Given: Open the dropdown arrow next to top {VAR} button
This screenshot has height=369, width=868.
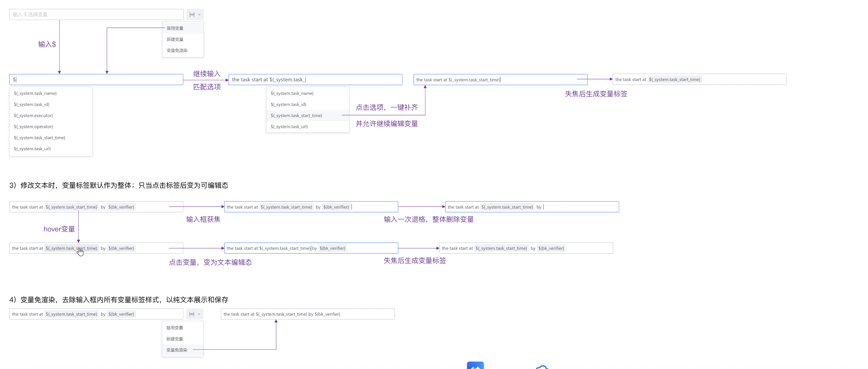Looking at the screenshot, I should click(199, 14).
